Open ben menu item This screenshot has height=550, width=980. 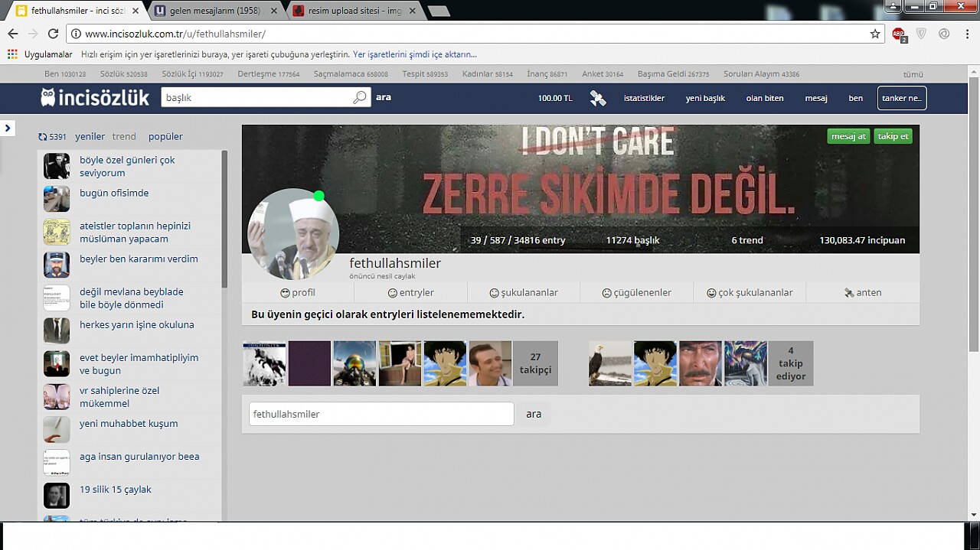click(x=856, y=98)
